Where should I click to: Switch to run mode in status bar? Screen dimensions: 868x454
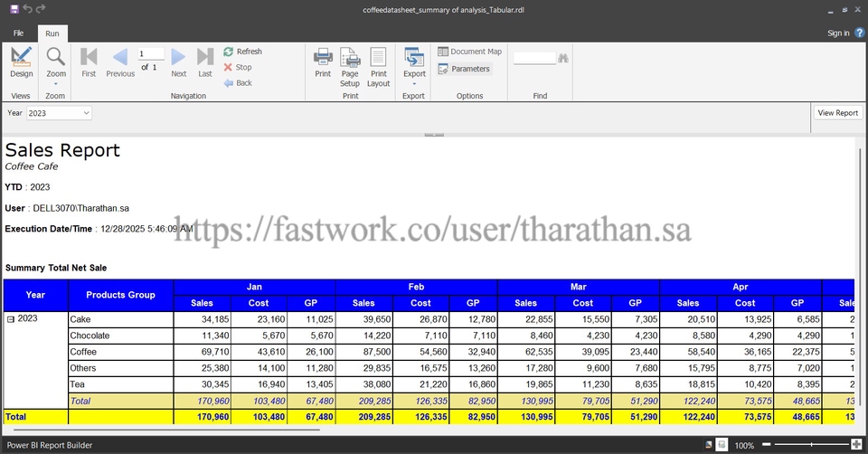coord(722,446)
